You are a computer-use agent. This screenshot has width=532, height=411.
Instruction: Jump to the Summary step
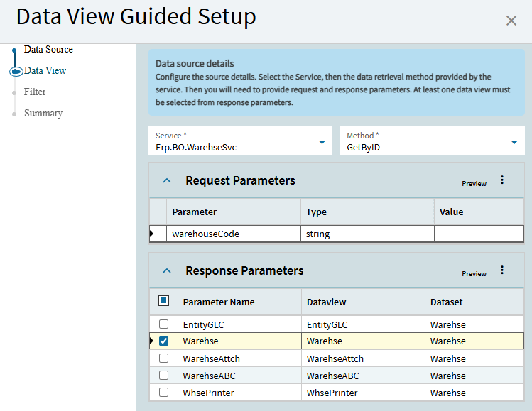(43, 114)
